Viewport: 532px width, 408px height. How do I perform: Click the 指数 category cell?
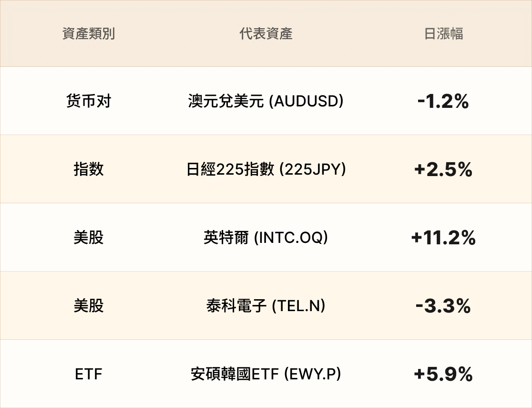[89, 169]
